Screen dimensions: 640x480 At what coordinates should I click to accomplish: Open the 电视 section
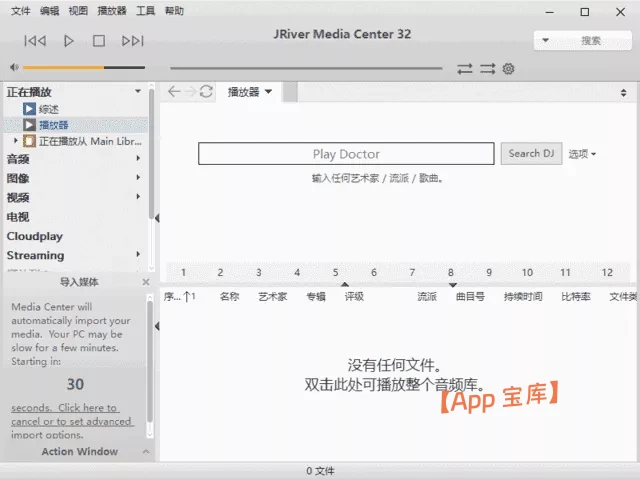tap(18, 217)
